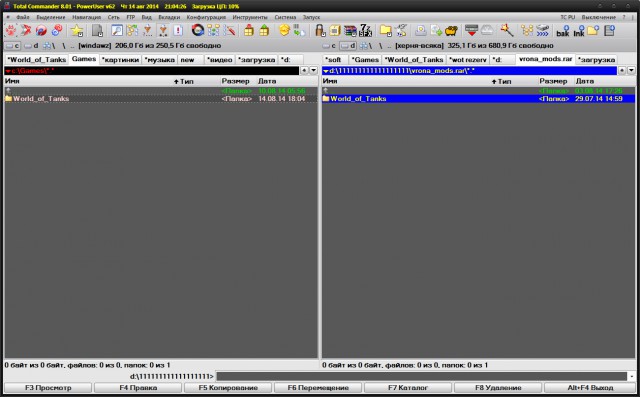640x397 pixels.
Task: Click the green unpack-from-box icon
Action: coord(264,31)
